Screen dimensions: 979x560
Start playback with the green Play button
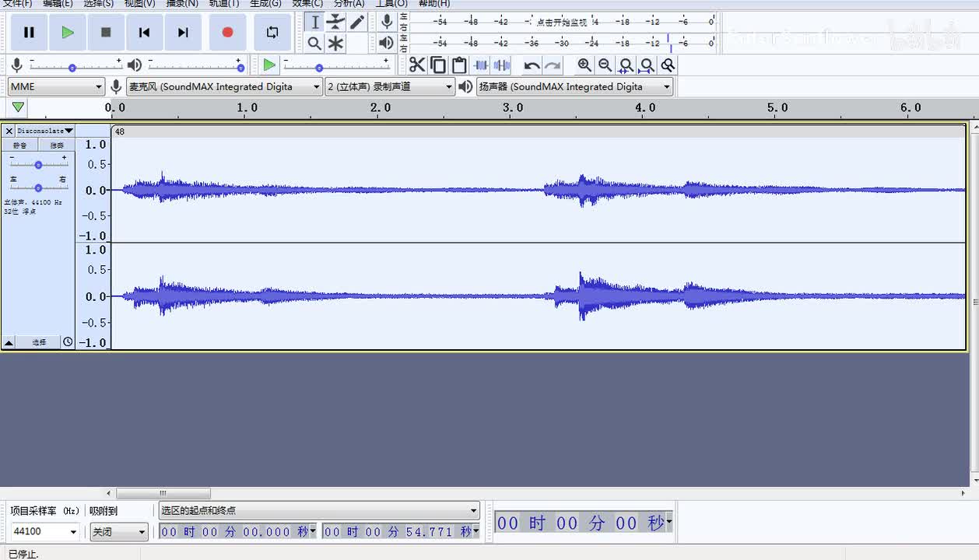(x=68, y=33)
